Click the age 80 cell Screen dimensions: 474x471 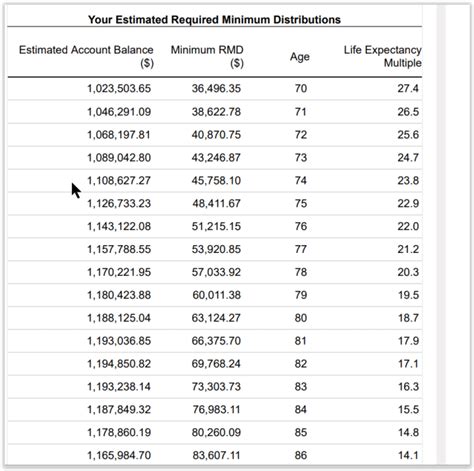click(x=301, y=318)
